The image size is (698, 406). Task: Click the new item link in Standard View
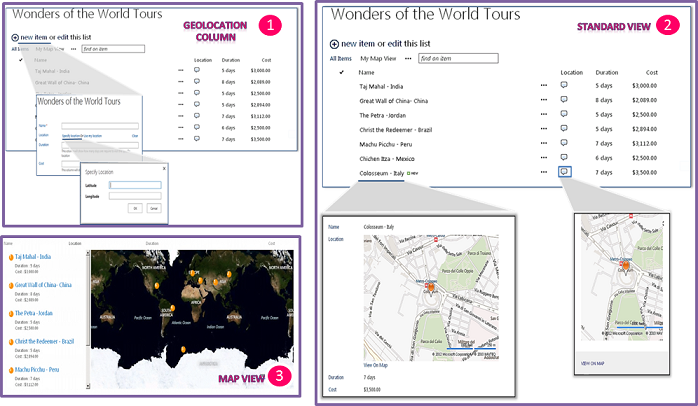358,44
